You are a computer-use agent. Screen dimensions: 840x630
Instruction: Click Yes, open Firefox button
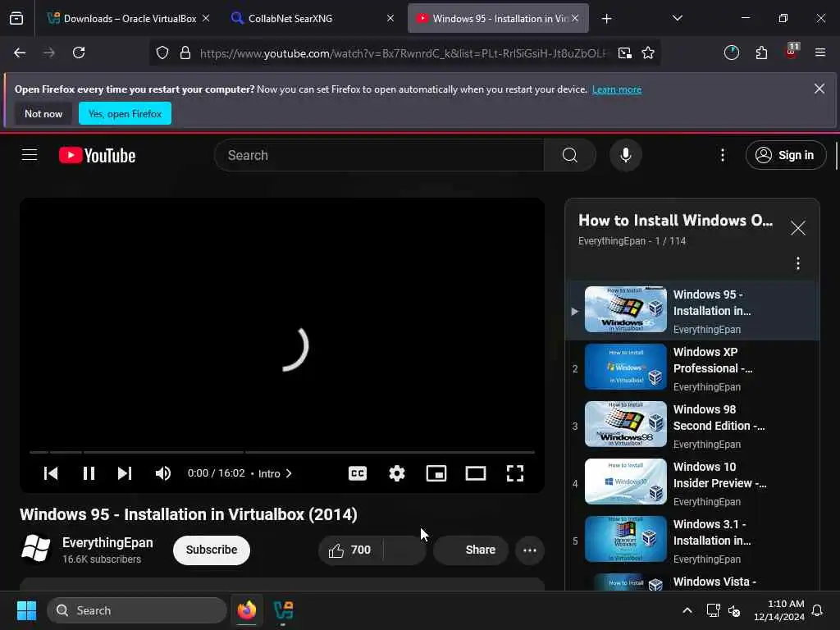pos(125,113)
